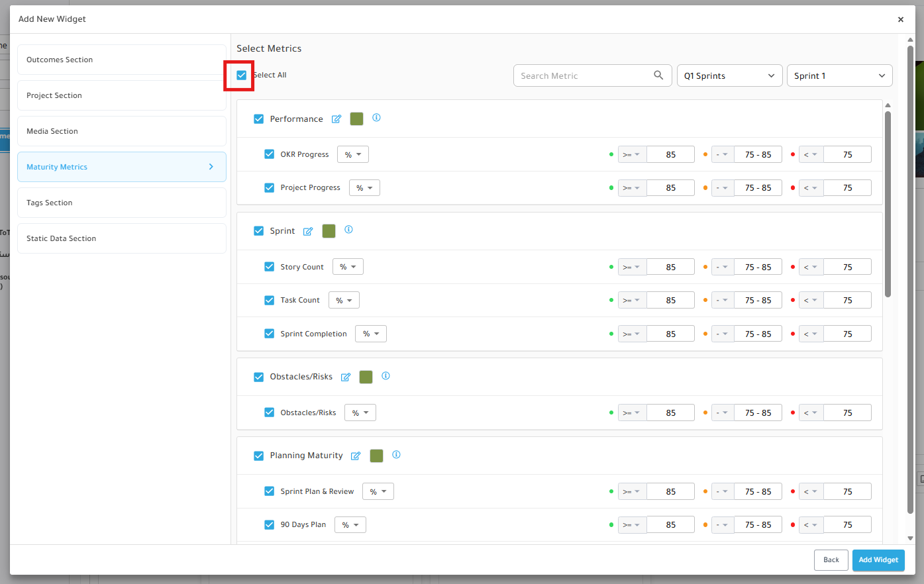Open the % unit dropdown for 90 Days Plan
924x584 pixels.
[x=350, y=525]
